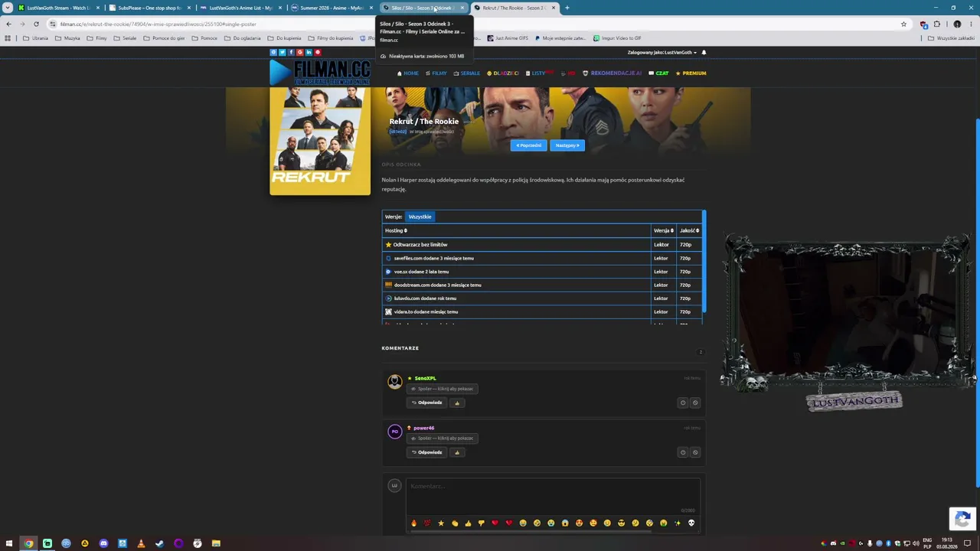Open Steam from the taskbar
This screenshot has width=980, height=551.
pyautogui.click(x=159, y=543)
